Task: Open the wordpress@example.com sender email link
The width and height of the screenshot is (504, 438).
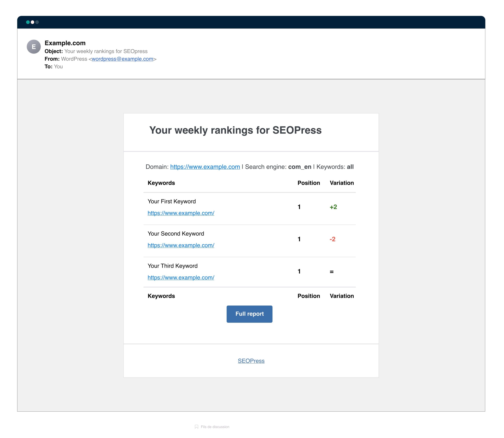Action: pyautogui.click(x=122, y=59)
